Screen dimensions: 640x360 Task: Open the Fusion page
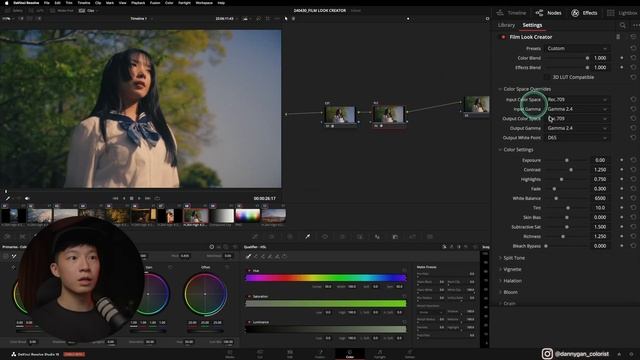[320, 354]
